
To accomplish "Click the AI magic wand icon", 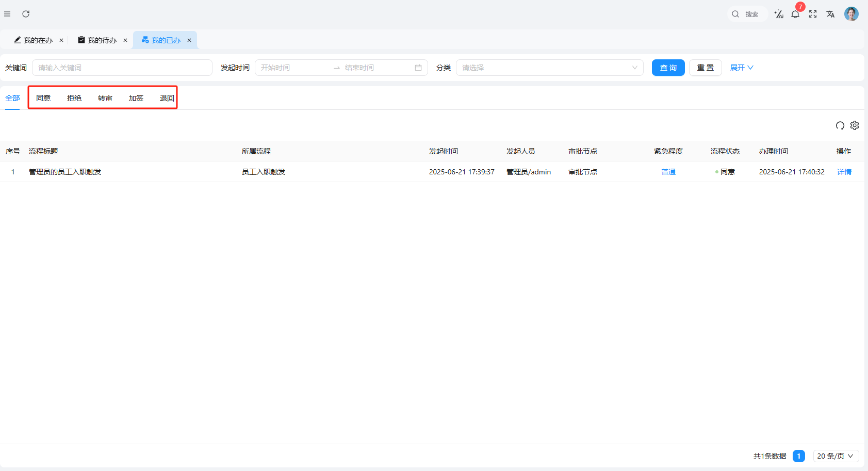I will [779, 14].
